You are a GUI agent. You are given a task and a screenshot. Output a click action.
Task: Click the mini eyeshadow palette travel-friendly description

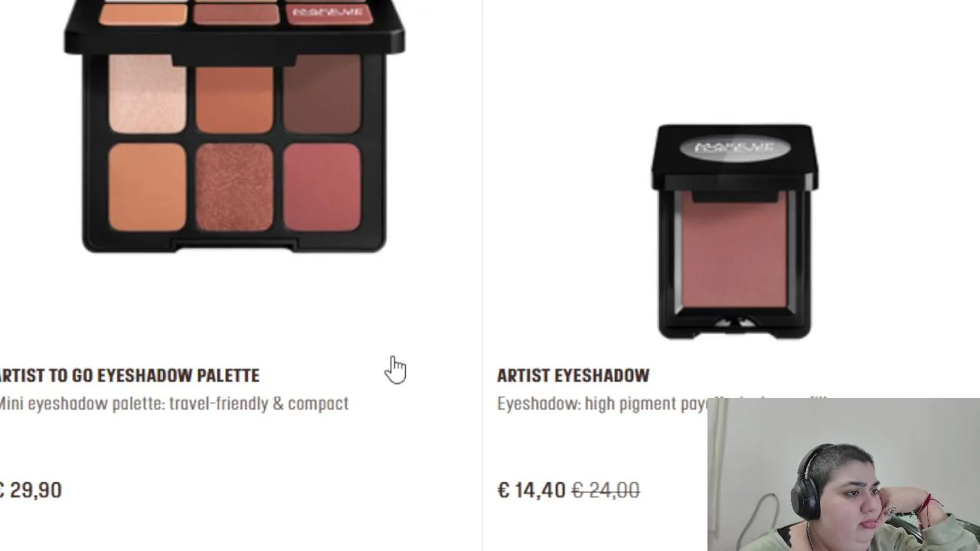point(174,403)
